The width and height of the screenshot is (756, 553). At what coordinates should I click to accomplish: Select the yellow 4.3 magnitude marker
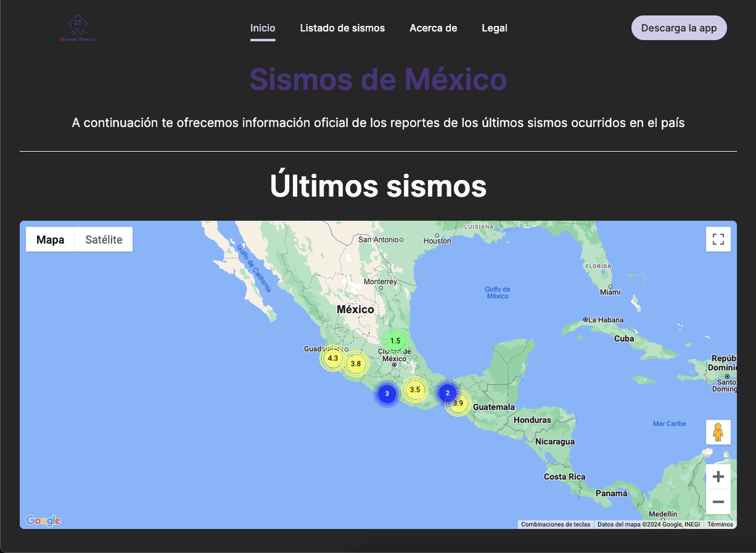click(x=333, y=358)
